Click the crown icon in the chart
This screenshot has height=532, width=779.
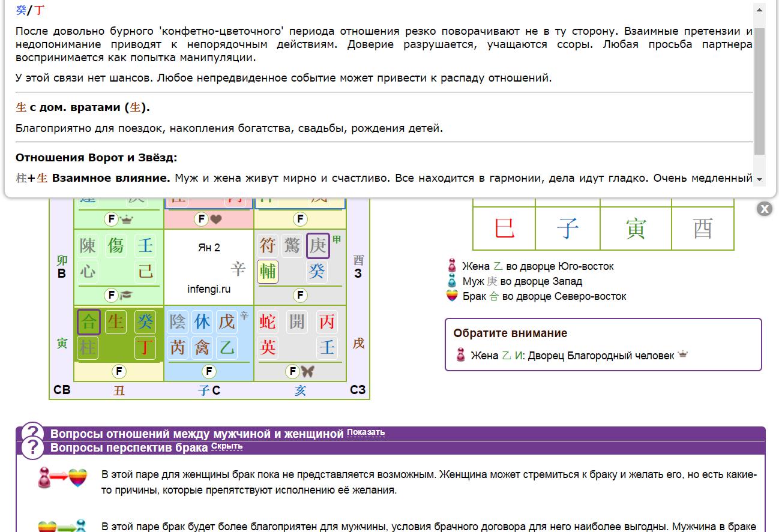(x=126, y=220)
